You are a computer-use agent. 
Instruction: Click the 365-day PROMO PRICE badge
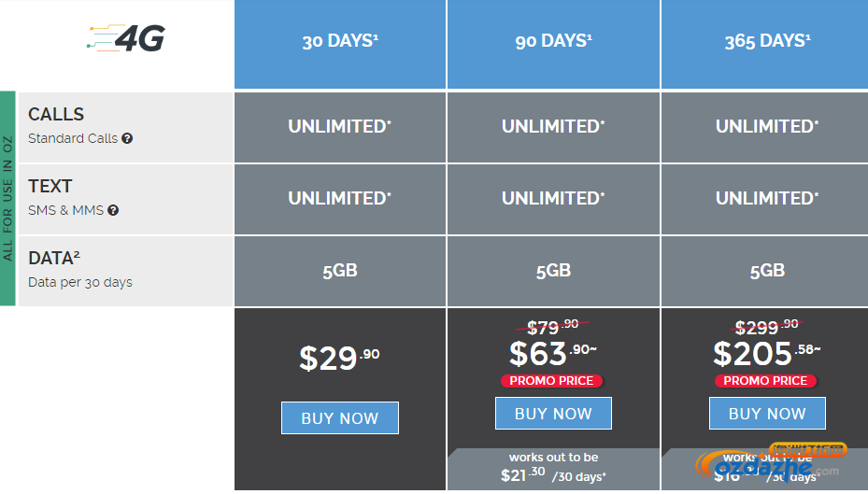pyautogui.click(x=765, y=381)
